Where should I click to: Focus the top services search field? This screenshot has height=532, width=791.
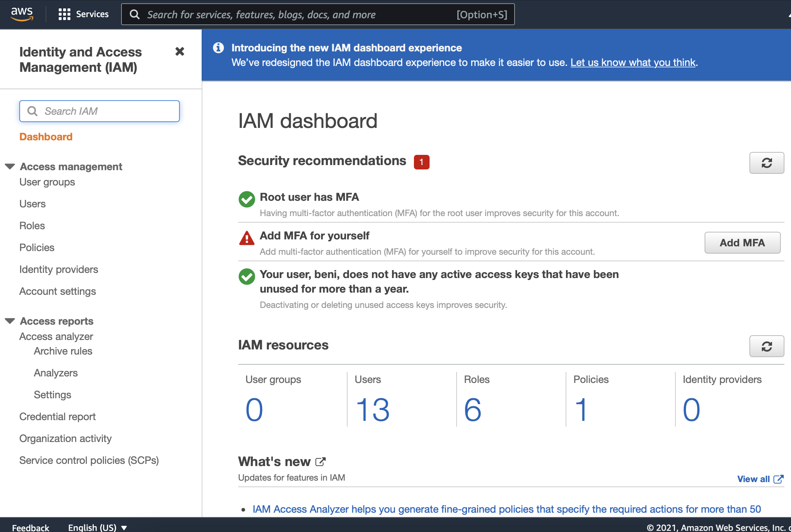(x=318, y=14)
